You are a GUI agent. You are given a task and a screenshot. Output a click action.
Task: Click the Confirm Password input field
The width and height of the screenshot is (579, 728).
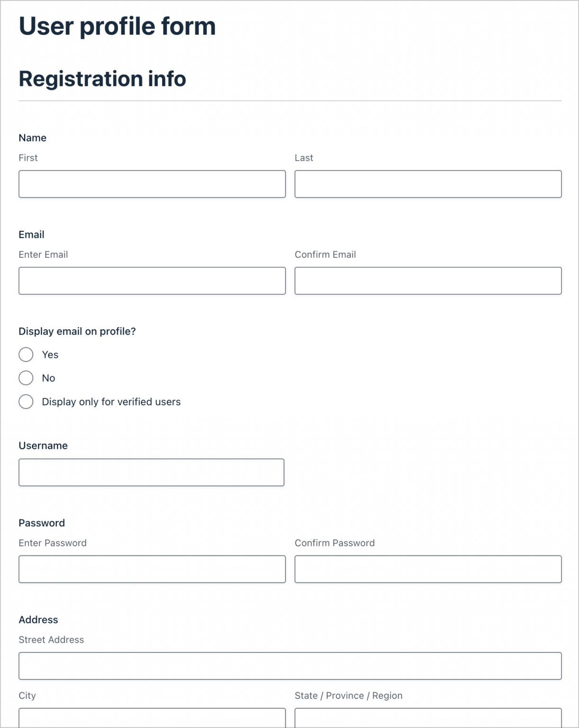[x=427, y=569]
